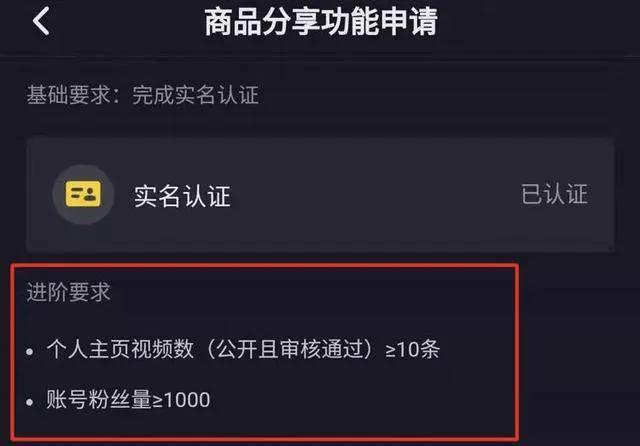Select the 账号粉丝量≥1000 requirement
Viewport: 640px width, 446px height.
(128, 399)
